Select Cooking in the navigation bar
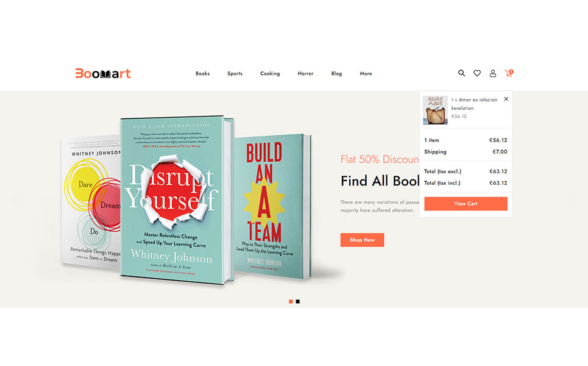Screen dimensions: 588x366 270,73
